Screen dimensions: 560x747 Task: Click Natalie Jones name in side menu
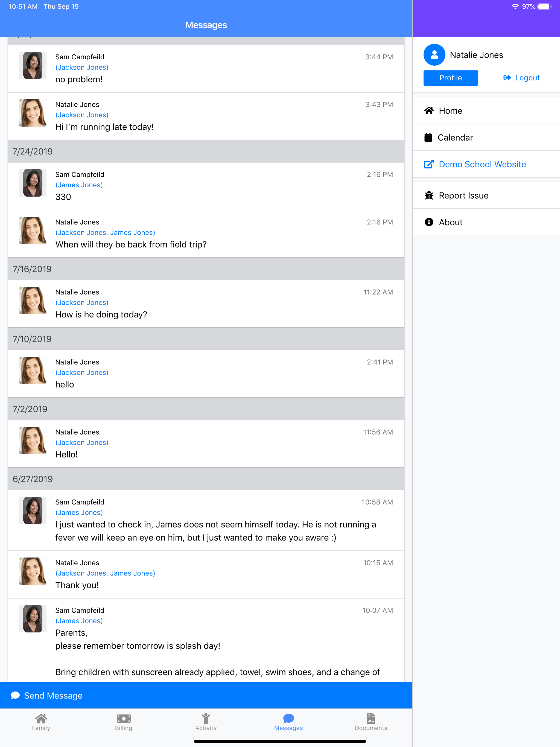(476, 55)
